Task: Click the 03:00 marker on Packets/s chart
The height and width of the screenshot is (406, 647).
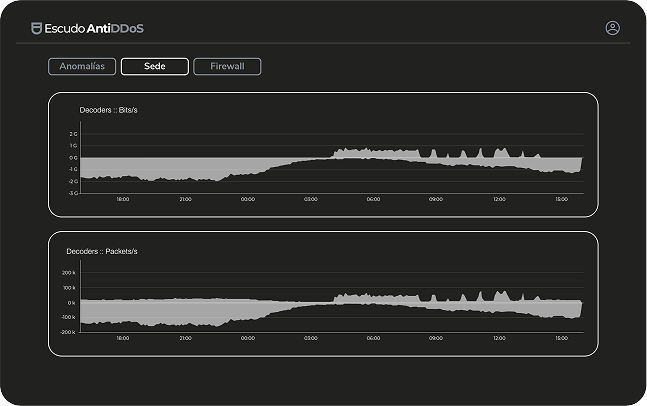Action: tap(311, 338)
